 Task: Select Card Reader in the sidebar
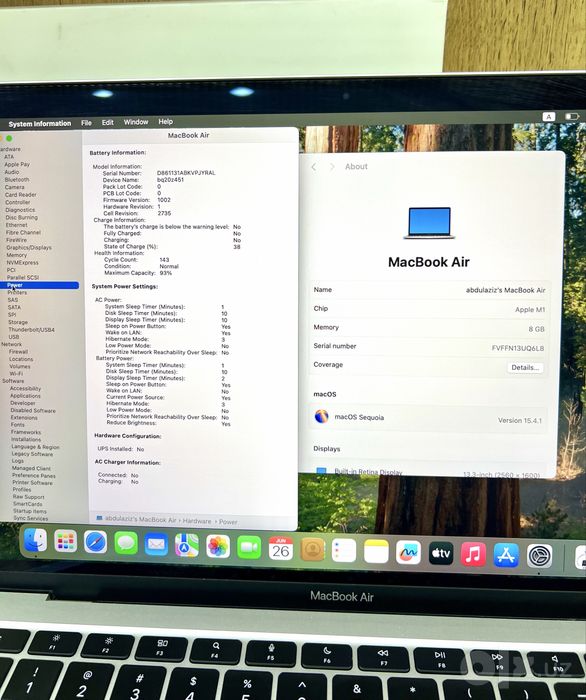[x=21, y=195]
